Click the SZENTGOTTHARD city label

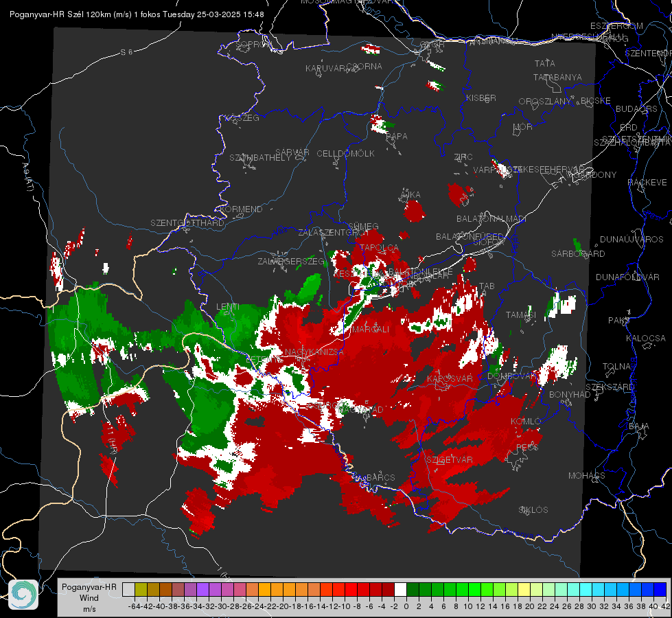(x=187, y=223)
